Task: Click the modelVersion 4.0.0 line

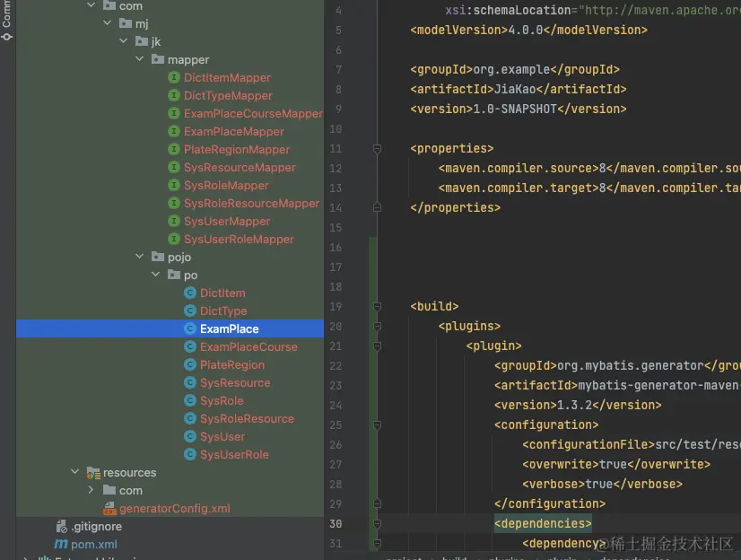Action: click(x=528, y=31)
